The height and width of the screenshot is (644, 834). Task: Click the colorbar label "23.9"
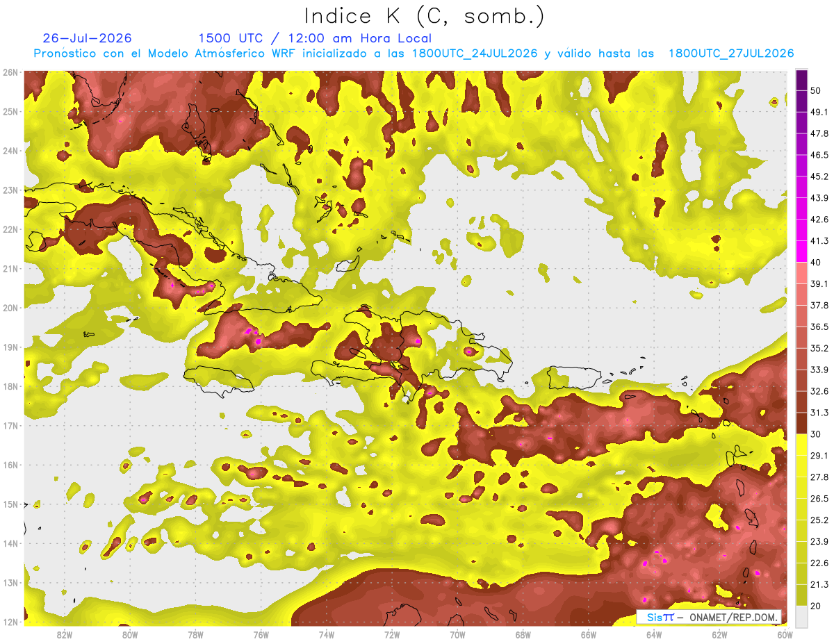[x=819, y=541]
